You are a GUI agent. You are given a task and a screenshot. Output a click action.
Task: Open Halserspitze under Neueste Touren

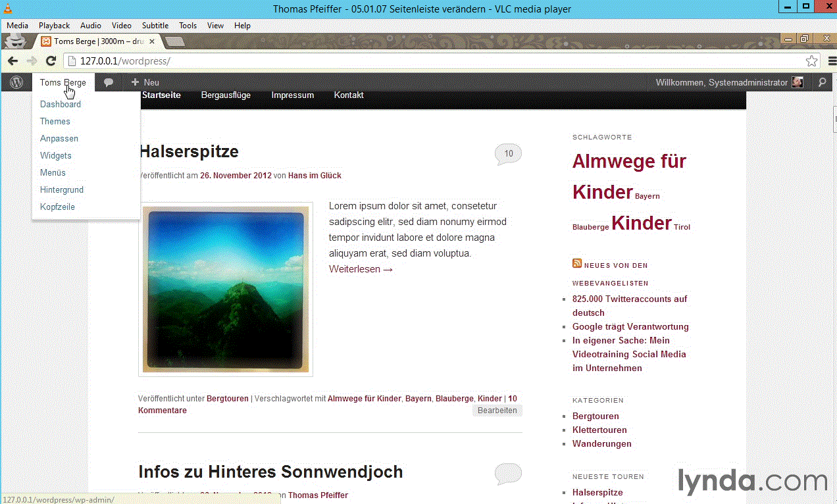click(597, 492)
